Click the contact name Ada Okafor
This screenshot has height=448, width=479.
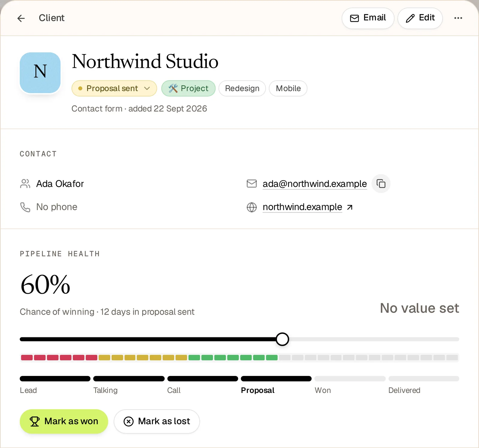[x=60, y=184]
